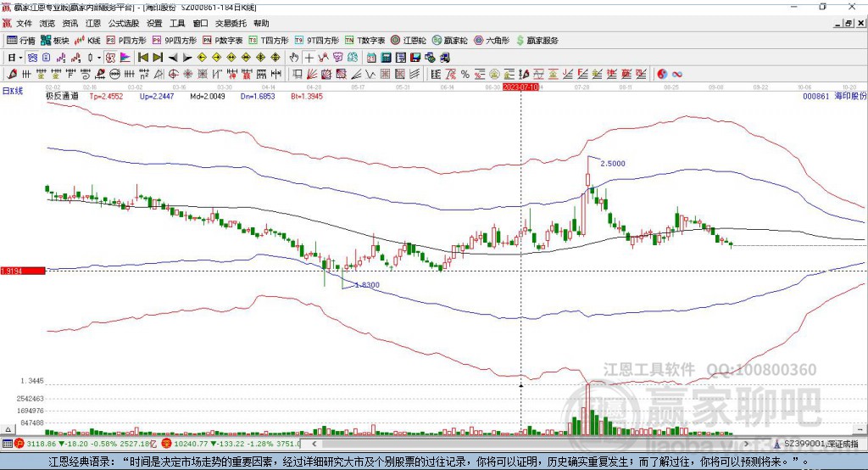The width and height of the screenshot is (868, 470).
Task: Click the 日K线 chart label
Action: point(13,91)
